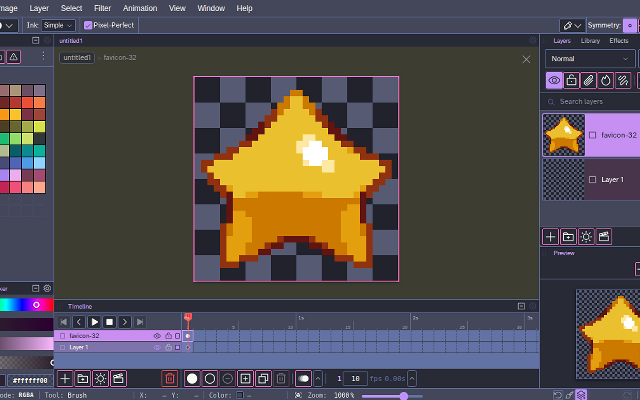Click the plus icon below the Layers panel list

pyautogui.click(x=550, y=237)
